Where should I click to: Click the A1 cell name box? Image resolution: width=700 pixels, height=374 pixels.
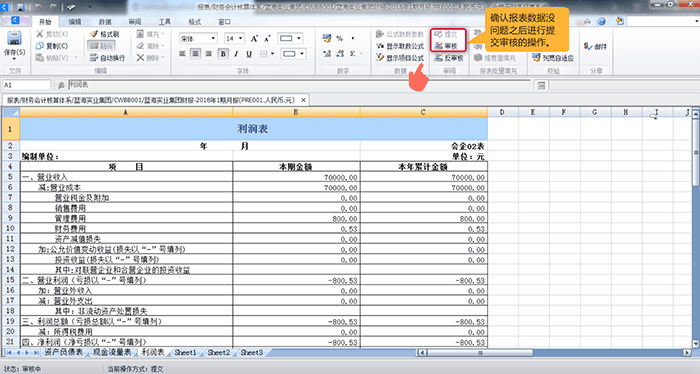point(27,85)
